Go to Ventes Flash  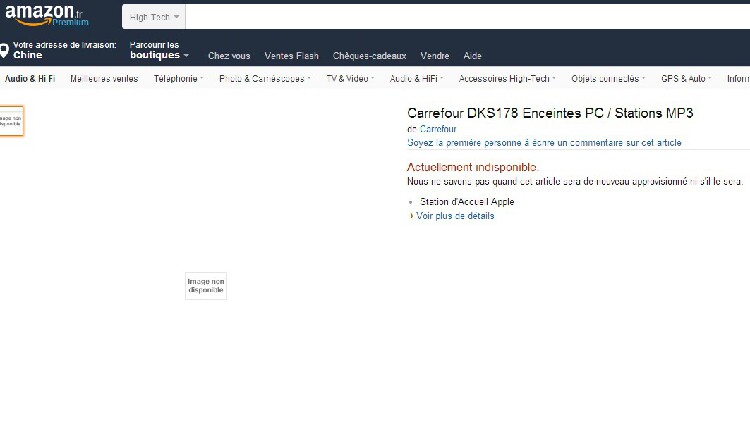[x=291, y=56]
